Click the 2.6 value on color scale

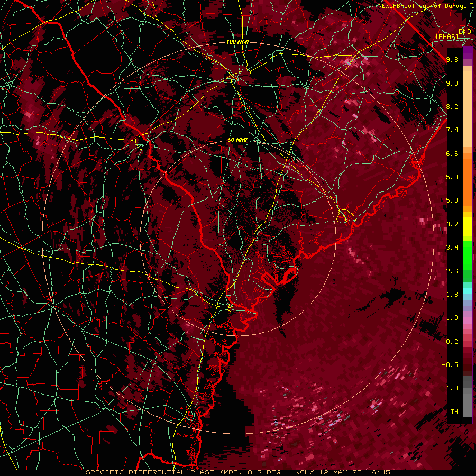452,271
